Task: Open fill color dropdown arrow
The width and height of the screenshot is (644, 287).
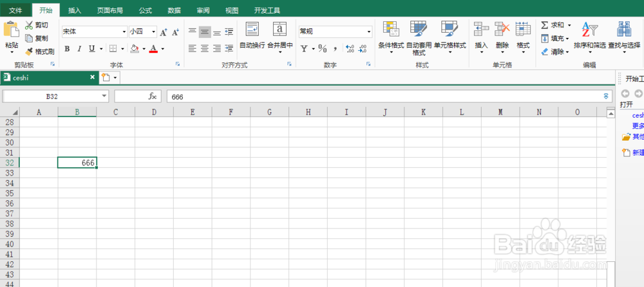Action: pos(144,50)
